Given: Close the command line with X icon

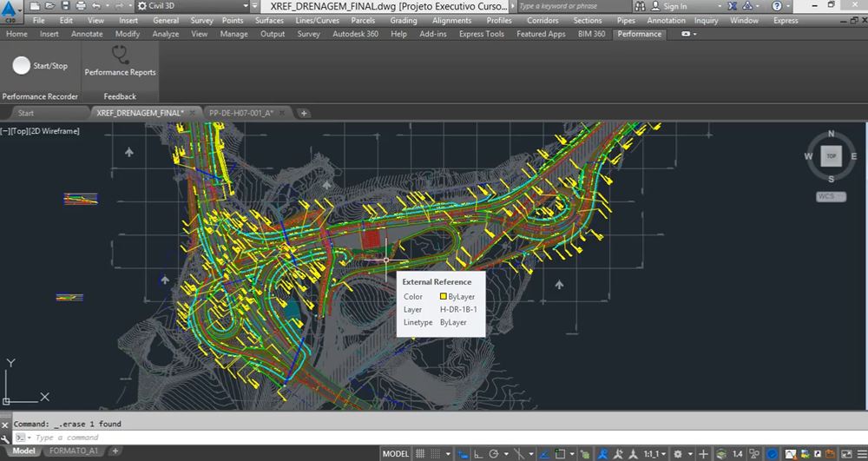Looking at the screenshot, I should (x=5, y=425).
